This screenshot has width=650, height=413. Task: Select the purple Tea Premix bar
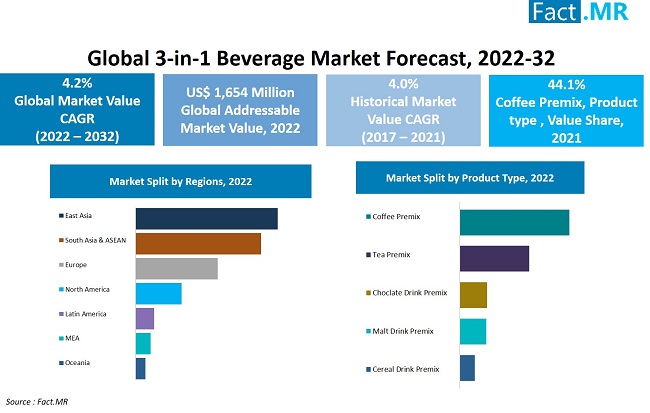(495, 259)
